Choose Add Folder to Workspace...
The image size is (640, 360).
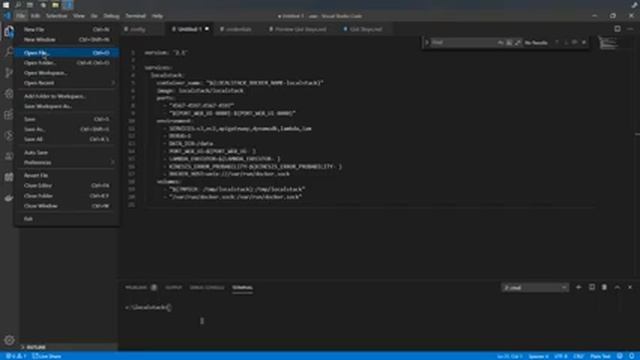pos(67,96)
